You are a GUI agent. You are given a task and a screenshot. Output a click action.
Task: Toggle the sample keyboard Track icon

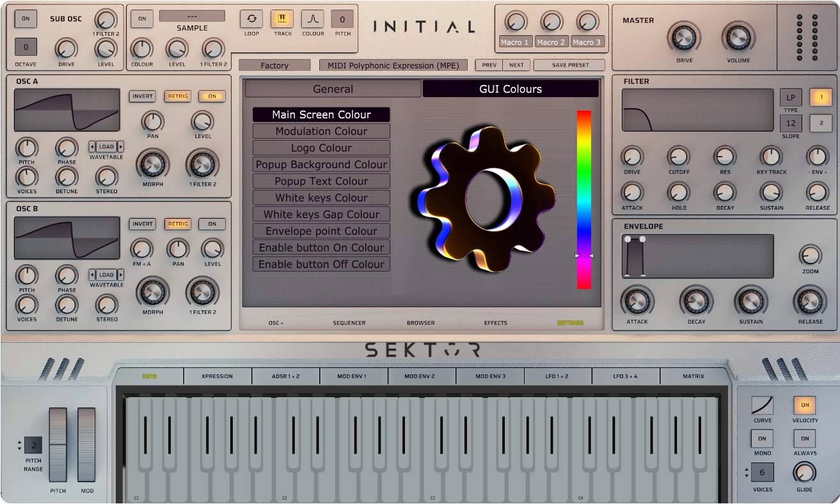click(282, 19)
